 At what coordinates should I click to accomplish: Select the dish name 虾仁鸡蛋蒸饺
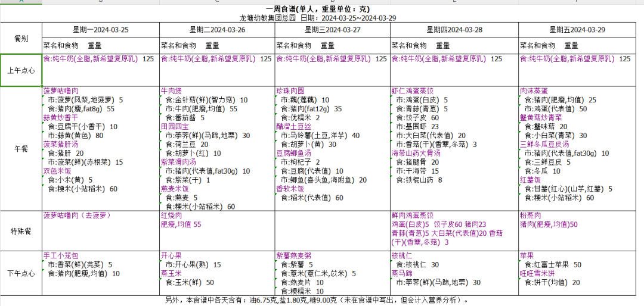(413, 90)
